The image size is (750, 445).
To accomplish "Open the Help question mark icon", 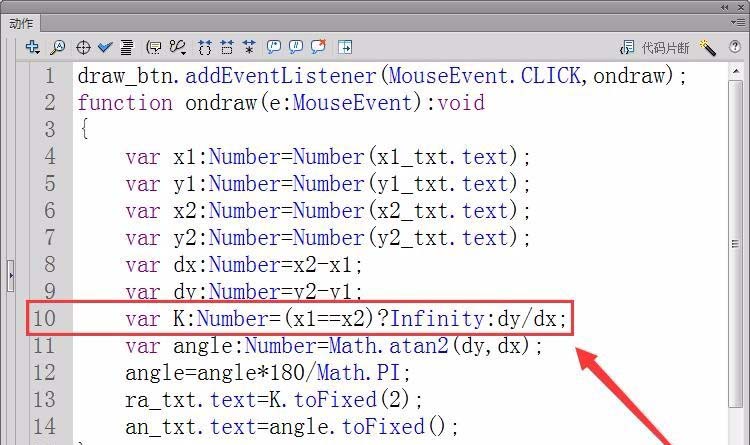I will 735,46.
